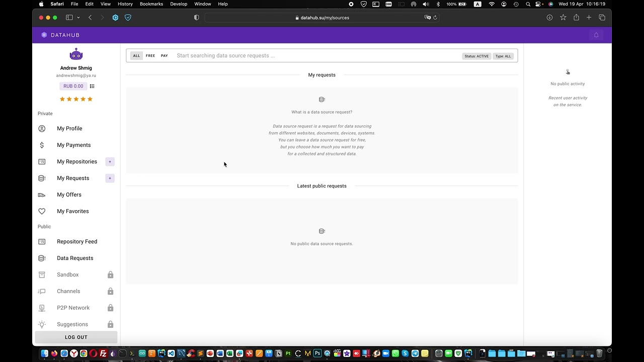Open new tab with plus icon
This screenshot has height=362, width=644.
(589, 18)
